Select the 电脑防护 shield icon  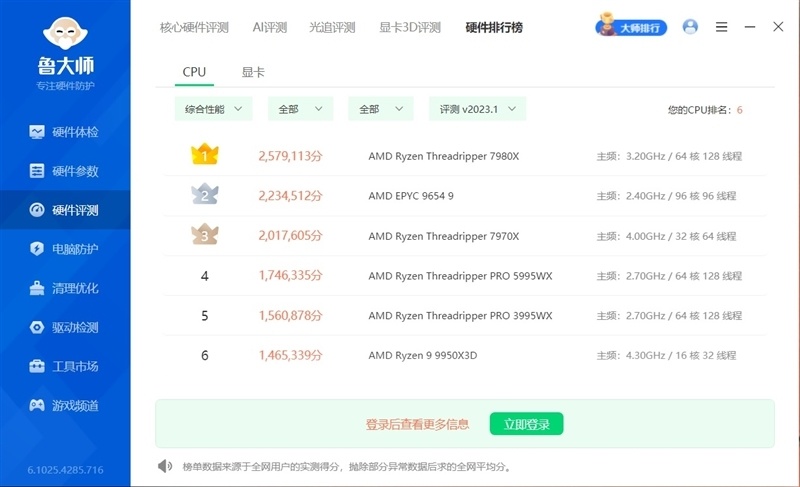[x=37, y=249]
